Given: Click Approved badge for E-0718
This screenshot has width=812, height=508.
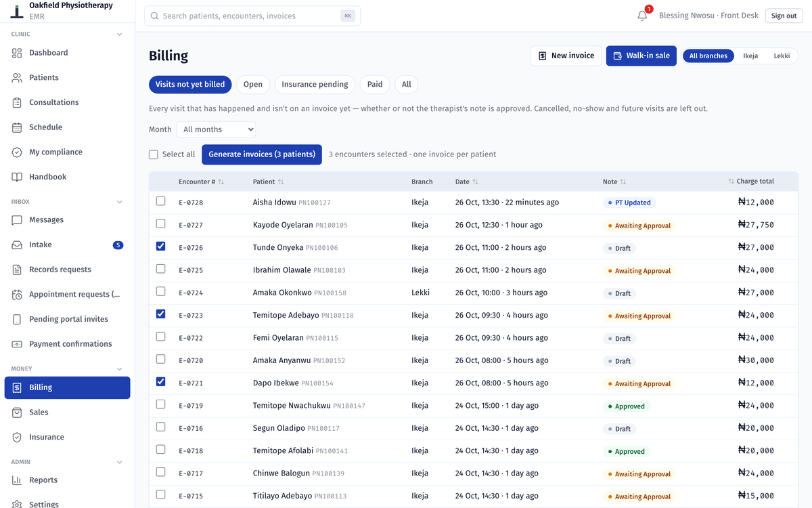Looking at the screenshot, I should pyautogui.click(x=626, y=451).
